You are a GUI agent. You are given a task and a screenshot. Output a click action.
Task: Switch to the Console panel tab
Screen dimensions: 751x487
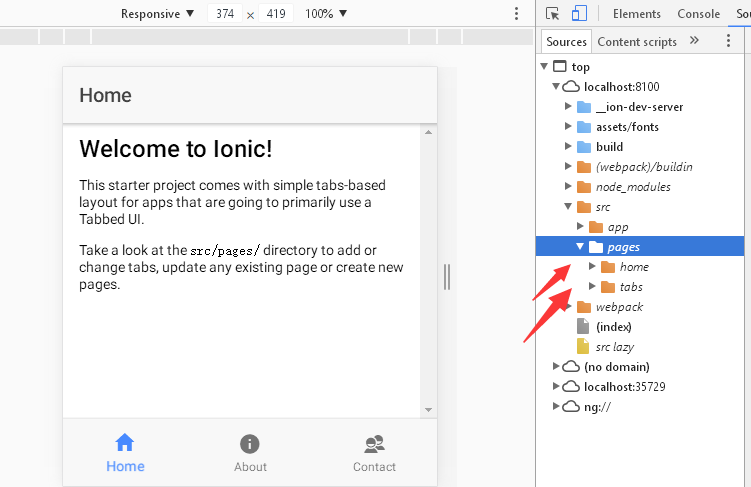click(x=698, y=14)
